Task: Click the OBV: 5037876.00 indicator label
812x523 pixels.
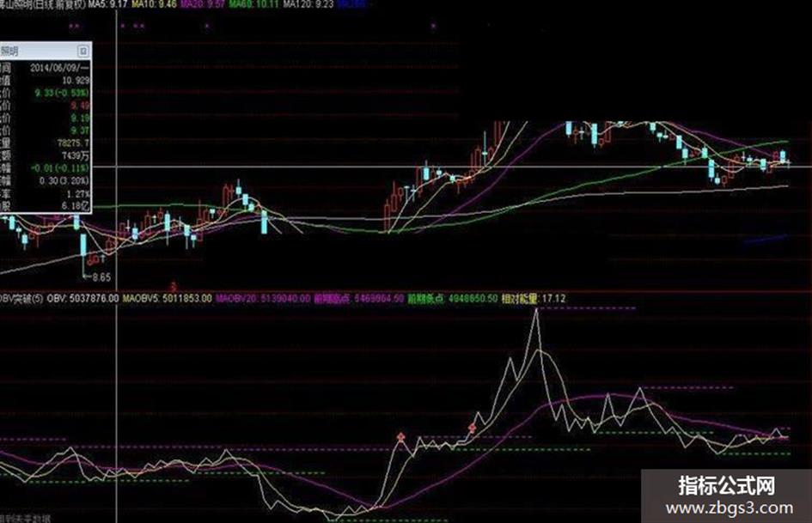Action: click(82, 299)
